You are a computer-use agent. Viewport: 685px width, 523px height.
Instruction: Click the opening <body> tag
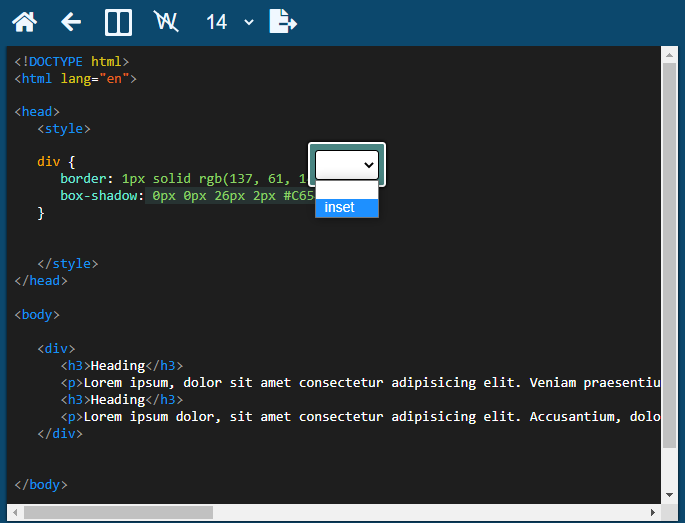point(37,315)
